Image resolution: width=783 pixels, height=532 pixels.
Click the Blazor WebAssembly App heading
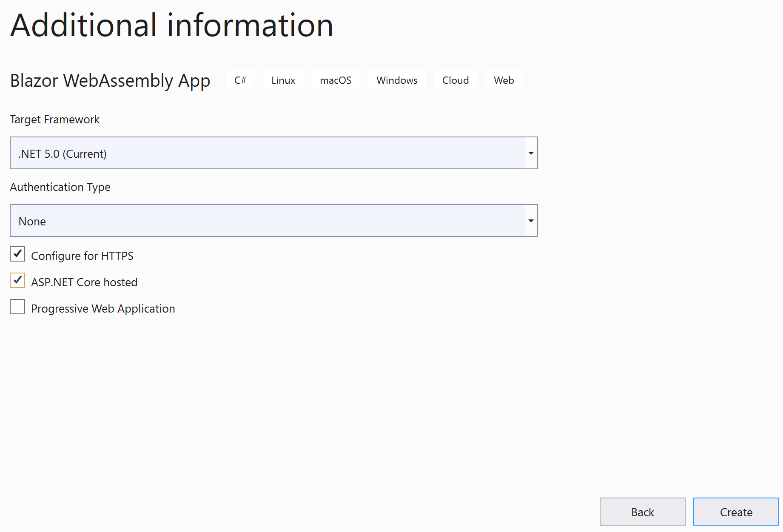(110, 81)
